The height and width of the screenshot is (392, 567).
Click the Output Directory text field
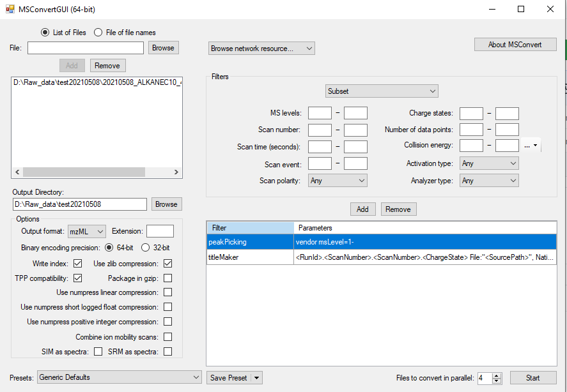(x=79, y=204)
